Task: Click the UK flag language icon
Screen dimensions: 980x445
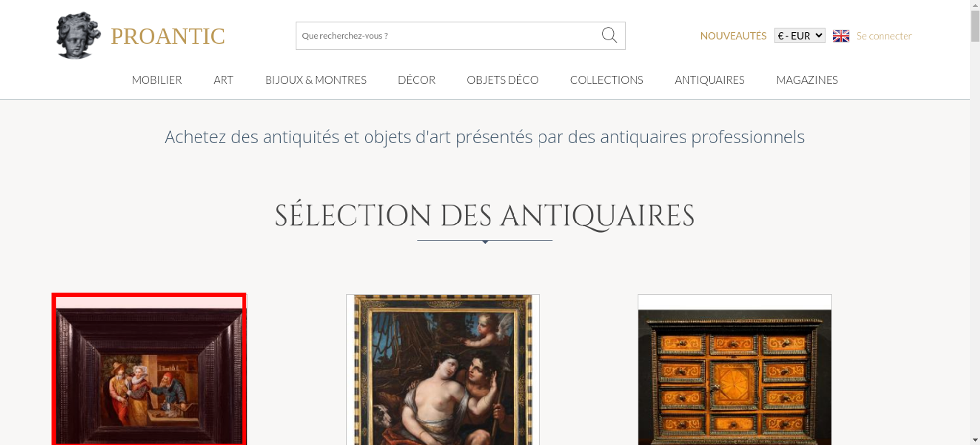Action: (841, 36)
